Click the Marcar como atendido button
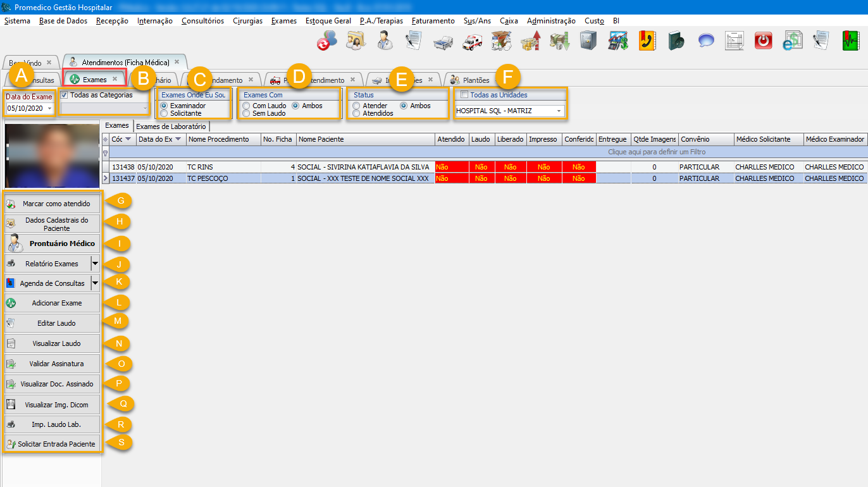This screenshot has width=868, height=487. 52,204
